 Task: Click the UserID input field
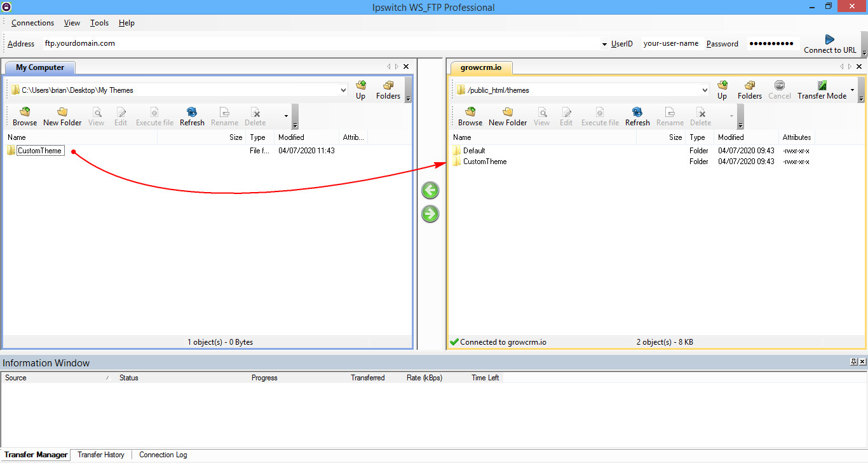[670, 44]
